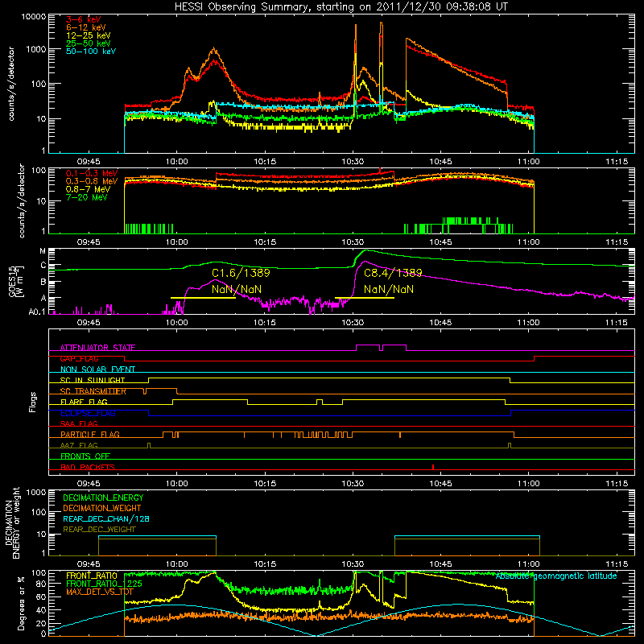Click NaN/NaN under the C8.4 flare
644x644 pixels.
pyautogui.click(x=389, y=289)
